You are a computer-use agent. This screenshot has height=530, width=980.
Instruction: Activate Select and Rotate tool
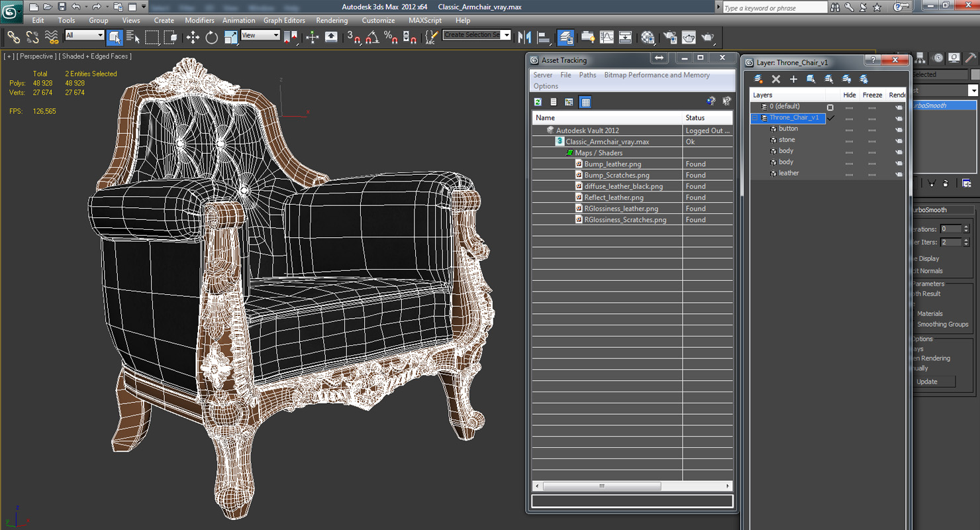coord(212,37)
